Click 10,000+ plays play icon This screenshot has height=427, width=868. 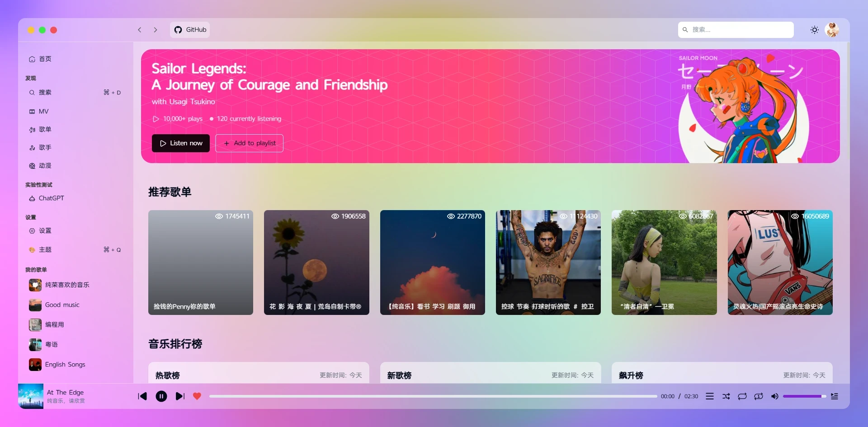(156, 119)
